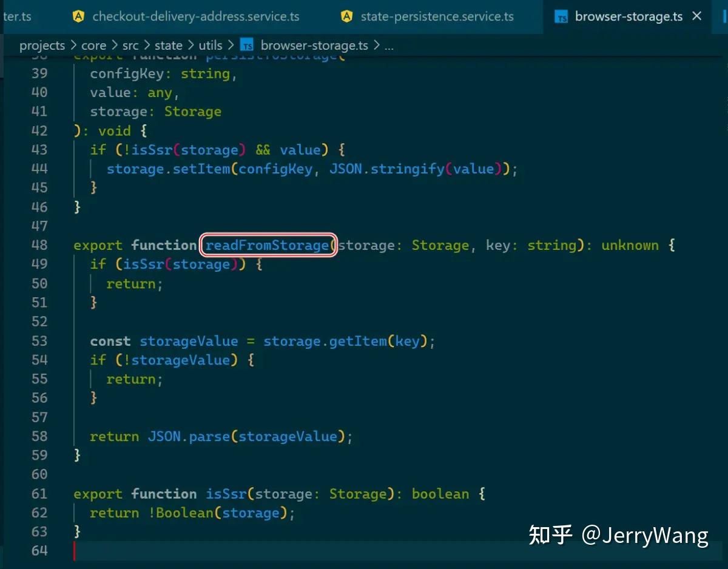Click the TS file icon in the breadcrumb bar
728x569 pixels.
click(246, 45)
